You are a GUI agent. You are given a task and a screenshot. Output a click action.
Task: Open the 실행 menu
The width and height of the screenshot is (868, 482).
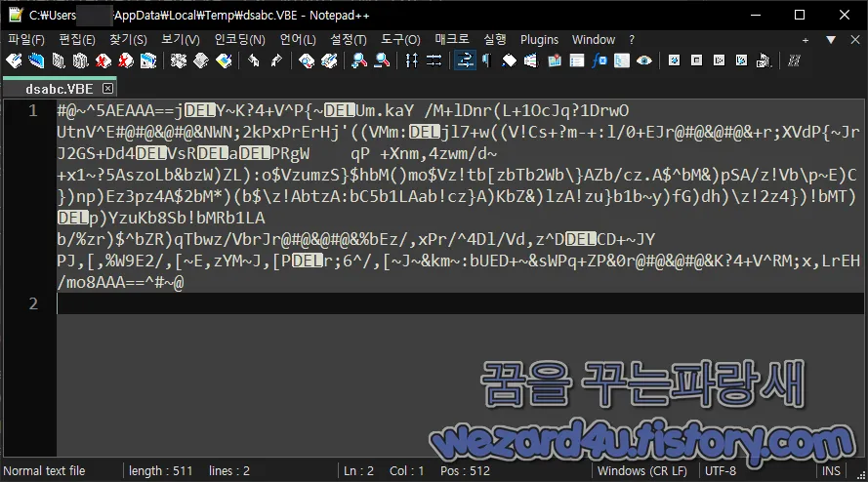pos(494,40)
